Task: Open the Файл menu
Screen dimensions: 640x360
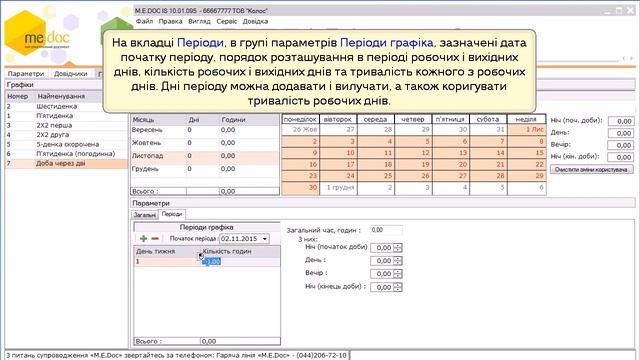Action: (144, 21)
